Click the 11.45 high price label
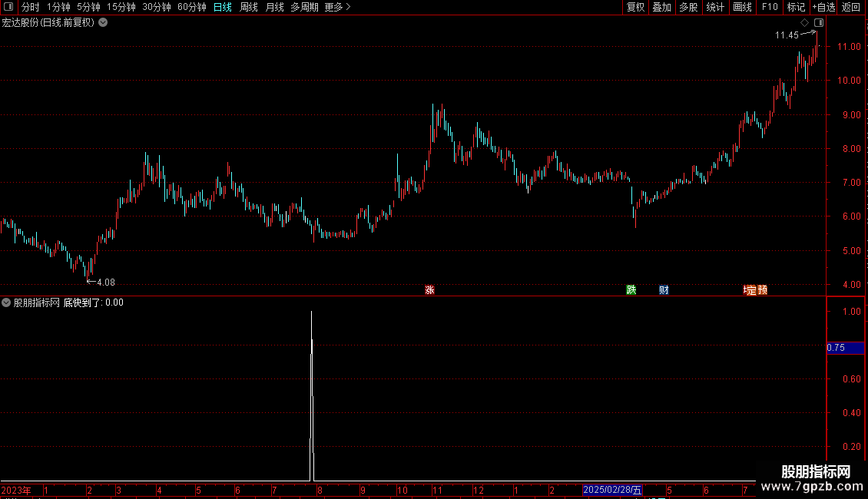 point(787,35)
